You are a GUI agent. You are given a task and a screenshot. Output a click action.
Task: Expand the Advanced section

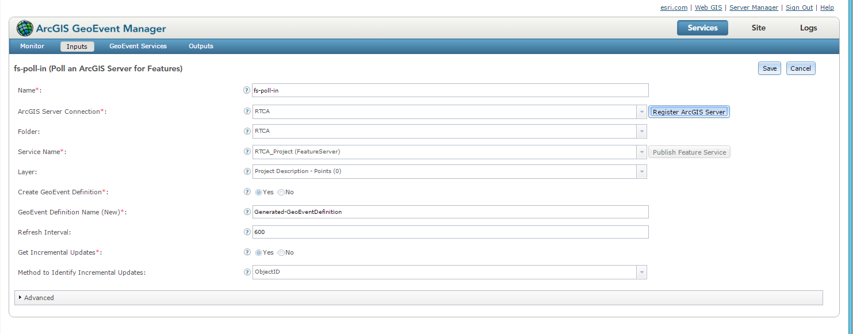418,297
